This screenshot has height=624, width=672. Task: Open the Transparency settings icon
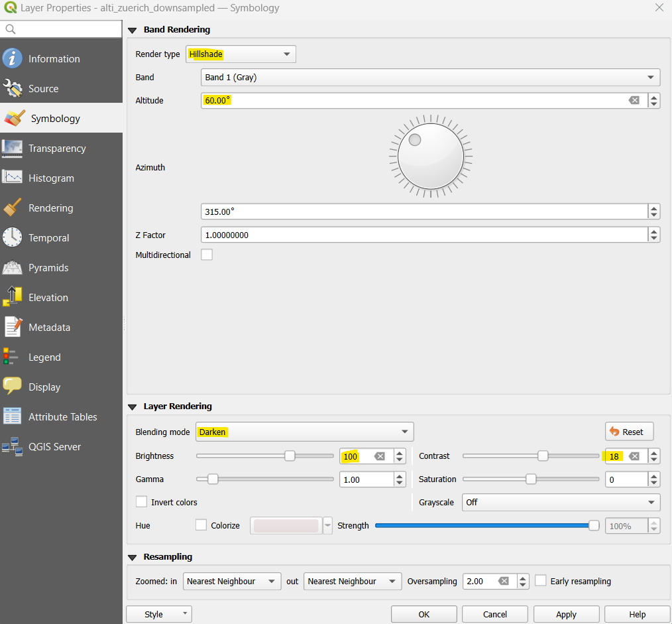13,148
